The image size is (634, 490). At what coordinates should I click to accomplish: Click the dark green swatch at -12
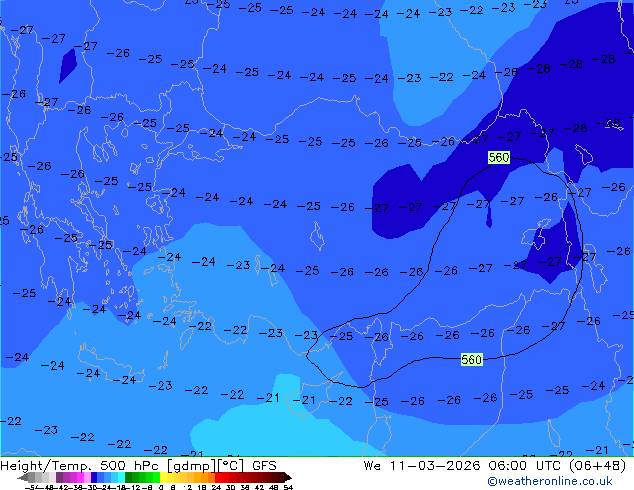(128, 478)
